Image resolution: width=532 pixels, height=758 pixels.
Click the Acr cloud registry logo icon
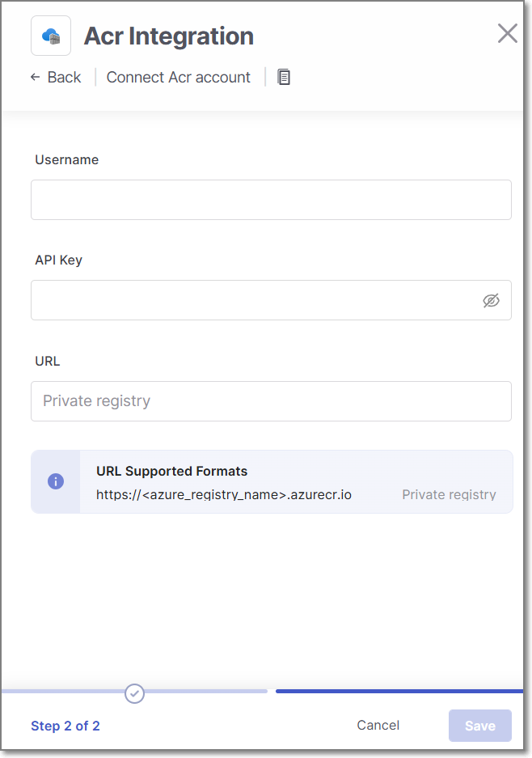click(x=51, y=36)
